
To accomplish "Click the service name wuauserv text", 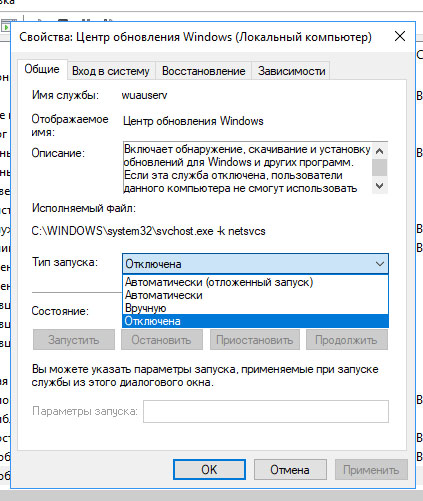I will coord(144,95).
